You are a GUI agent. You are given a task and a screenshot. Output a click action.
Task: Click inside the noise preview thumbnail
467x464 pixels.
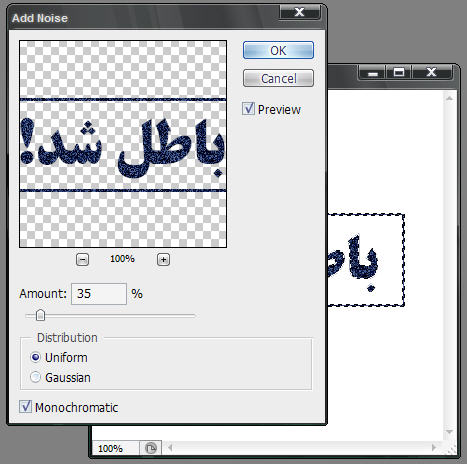coord(123,144)
